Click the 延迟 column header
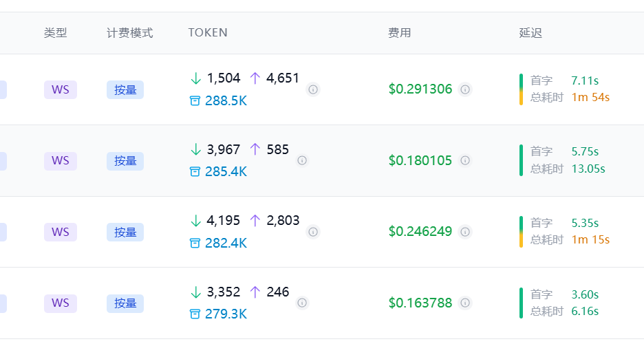The width and height of the screenshot is (644, 346). point(530,33)
